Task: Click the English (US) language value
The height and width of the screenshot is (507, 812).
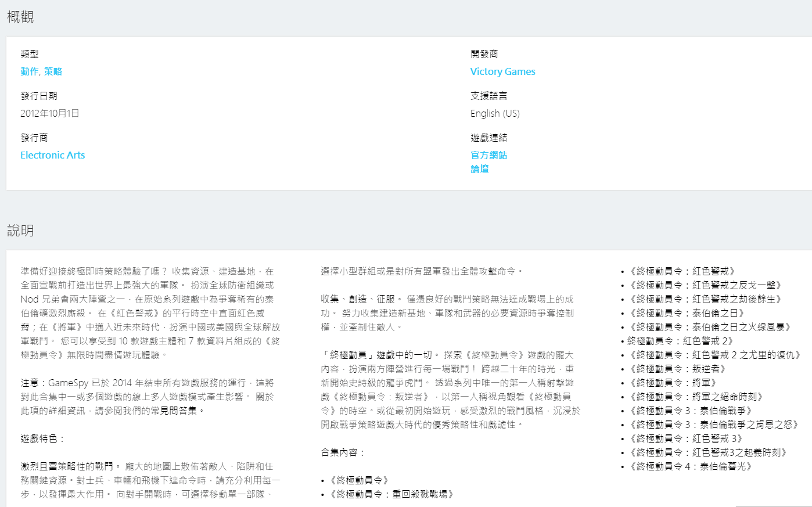Action: [x=495, y=113]
